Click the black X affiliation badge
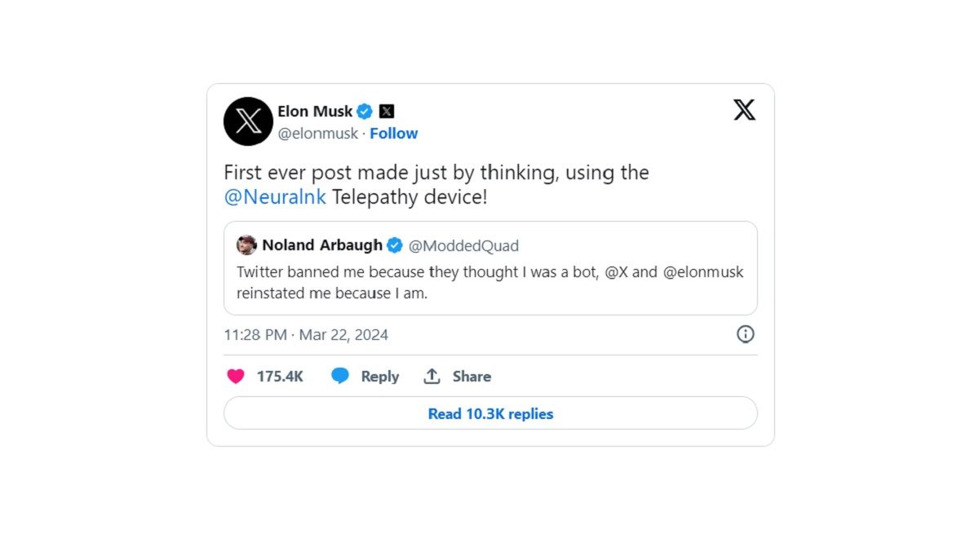 point(387,112)
